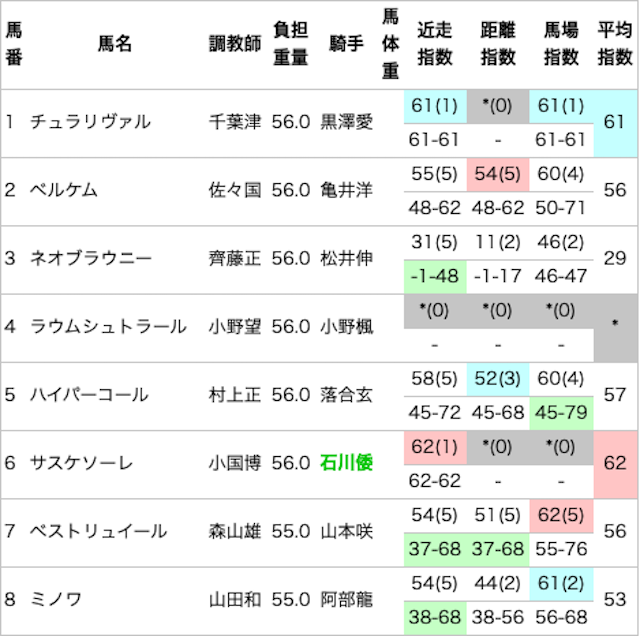Open ラウムシュトラール horse details
The image size is (640, 636).
(x=108, y=326)
